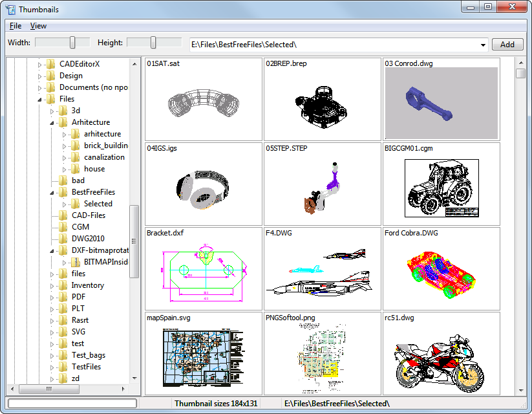Open the View menu
The image size is (532, 414).
[38, 26]
